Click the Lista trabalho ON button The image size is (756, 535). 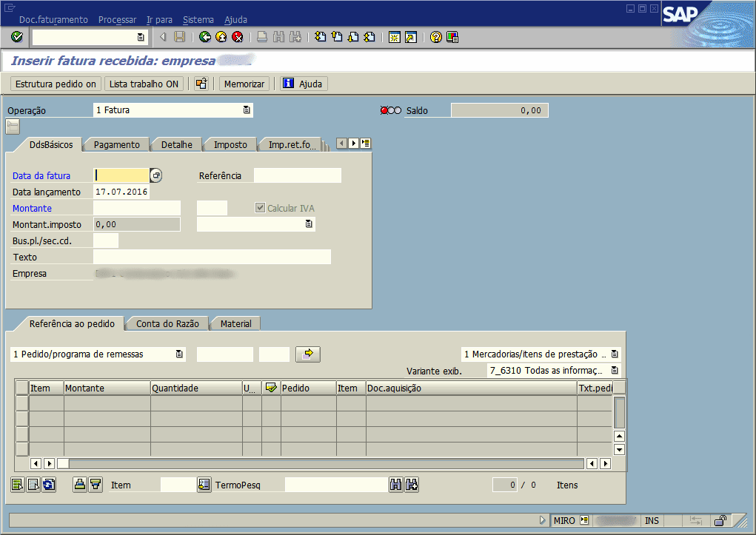(x=144, y=84)
